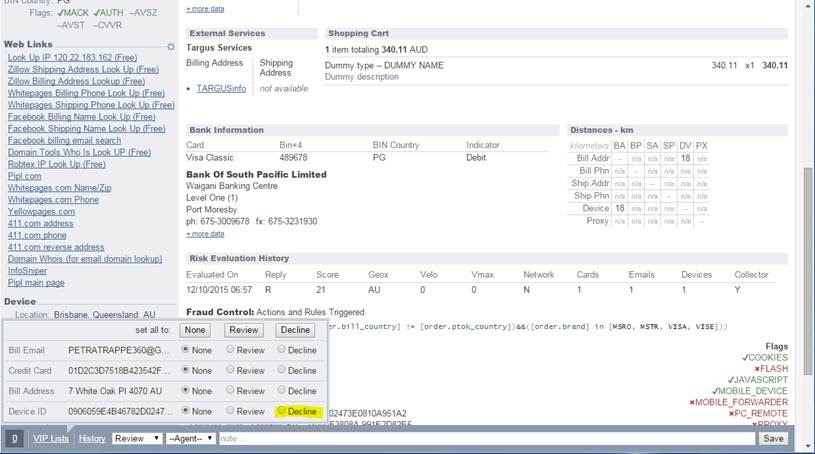Open the 411.com phone link
Viewport: 815px width, 454px height.
click(37, 235)
